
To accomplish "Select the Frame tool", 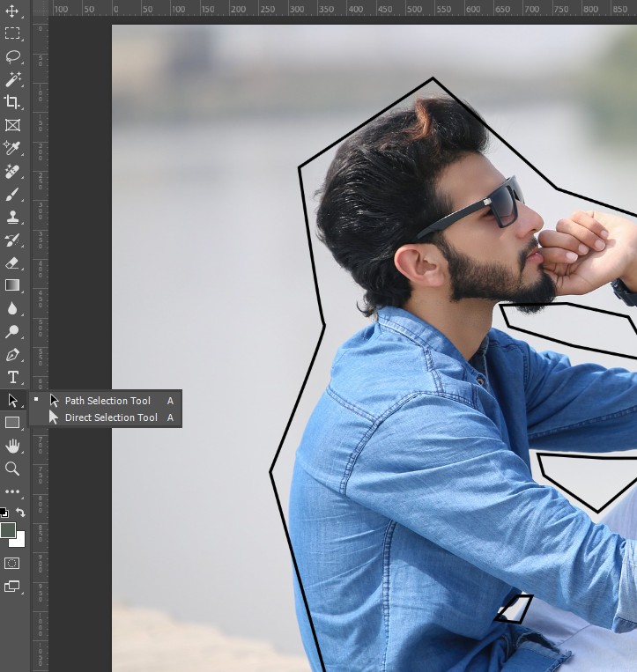I will tap(12, 125).
